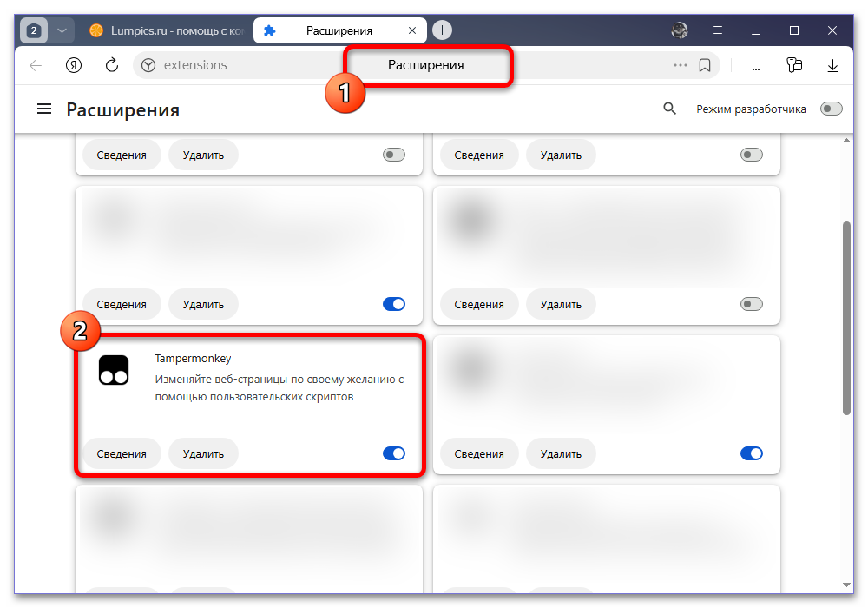The image size is (868, 608).
Task: Open the tab counter showing 2
Action: 34,30
